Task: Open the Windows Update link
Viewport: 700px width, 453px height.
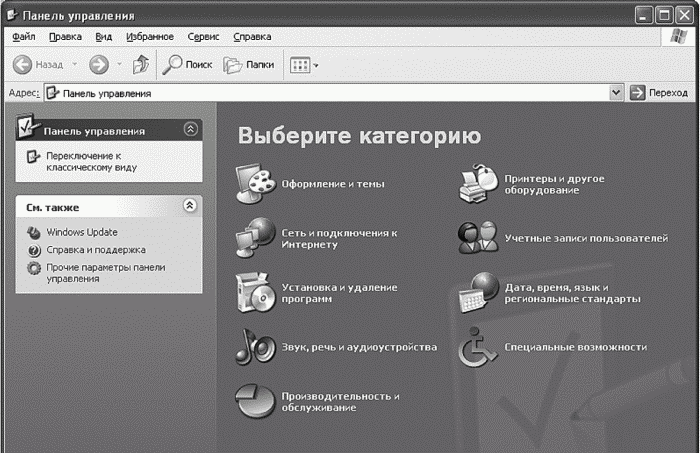Action: [82, 232]
